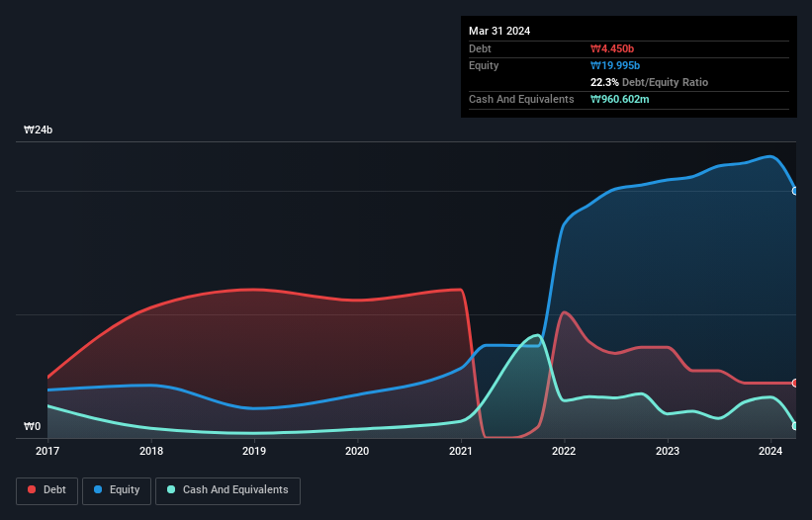Click the 2019 x-axis label
812x520 pixels.
pyautogui.click(x=254, y=451)
